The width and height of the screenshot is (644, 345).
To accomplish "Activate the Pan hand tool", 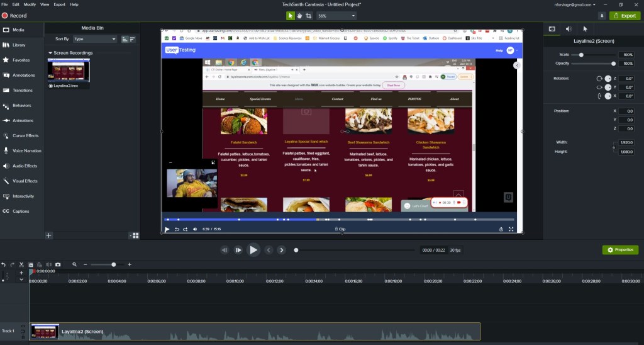I will [299, 16].
